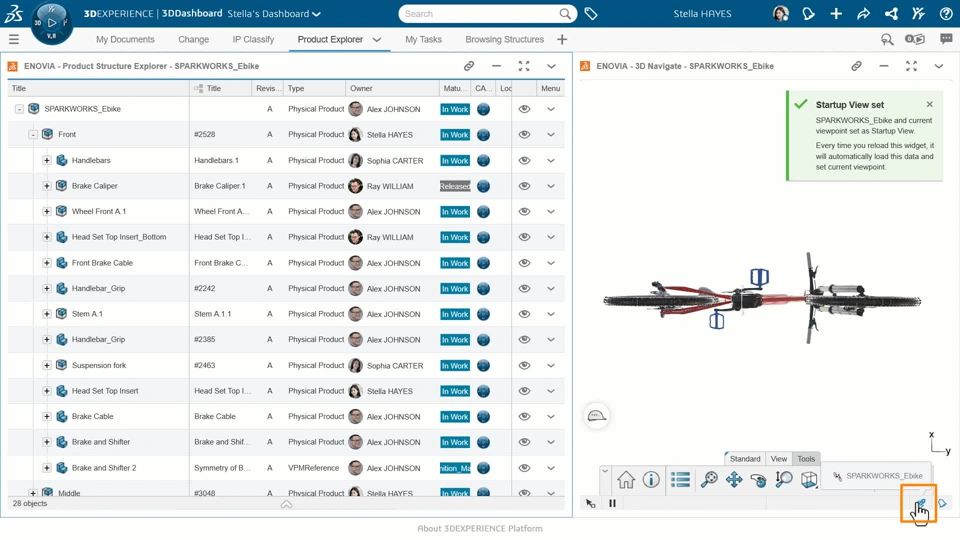The image size is (960, 540).
Task: Open the hamburger menu
Action: [13, 39]
